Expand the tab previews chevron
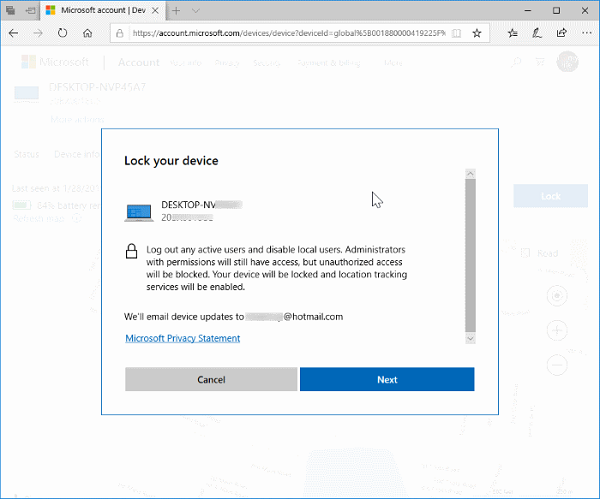 click(x=198, y=10)
